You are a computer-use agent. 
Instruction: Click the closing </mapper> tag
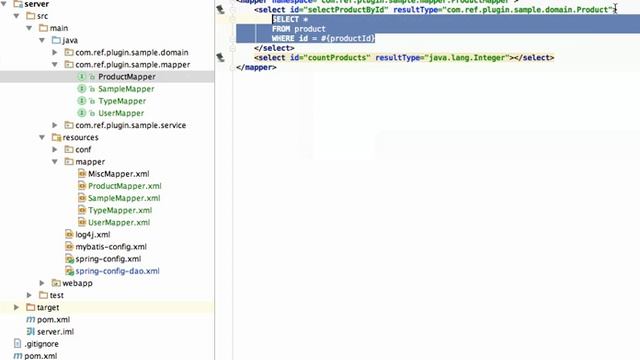click(256, 67)
